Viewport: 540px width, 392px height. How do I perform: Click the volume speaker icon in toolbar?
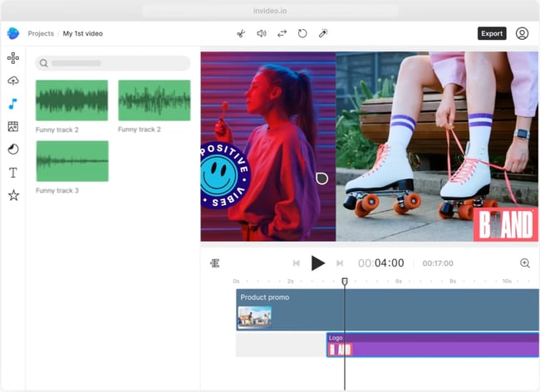click(x=262, y=33)
